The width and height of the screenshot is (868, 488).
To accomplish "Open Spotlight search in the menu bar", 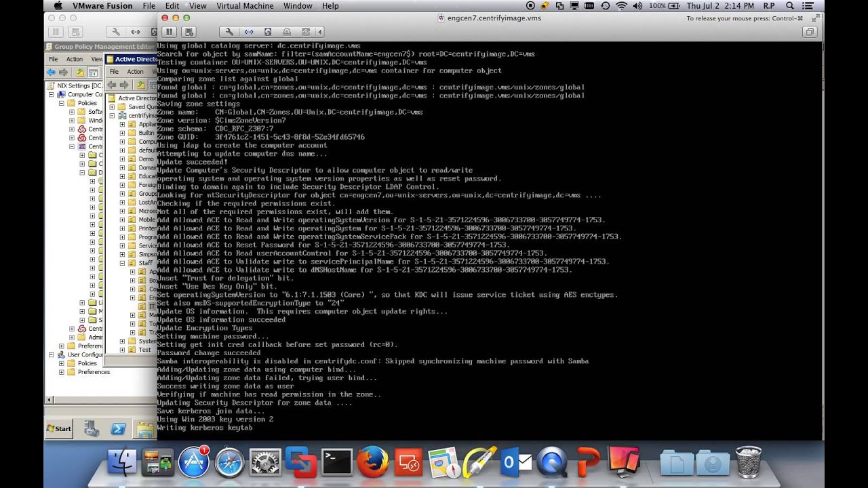I will tap(790, 5).
